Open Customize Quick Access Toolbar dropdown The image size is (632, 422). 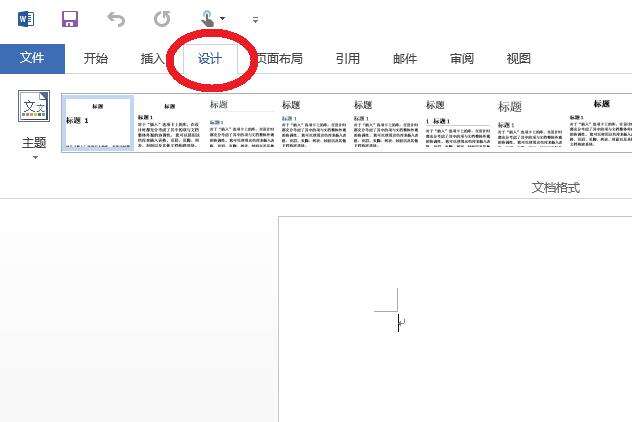255,19
